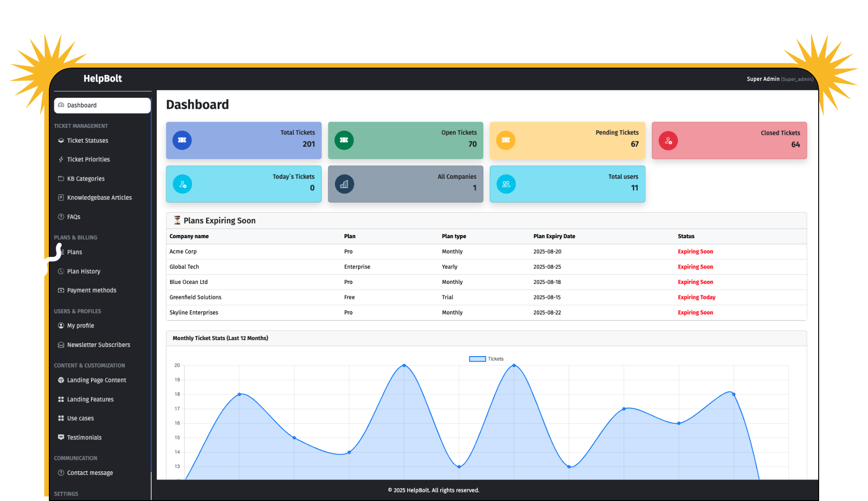Click the All Companies building icon
The height and width of the screenshot is (501, 868).
[344, 184]
